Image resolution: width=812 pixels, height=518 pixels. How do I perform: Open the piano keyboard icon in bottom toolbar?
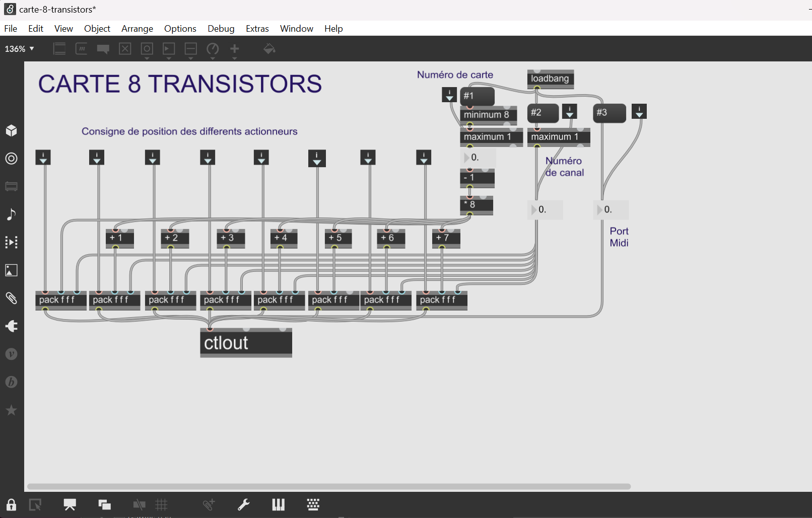278,504
